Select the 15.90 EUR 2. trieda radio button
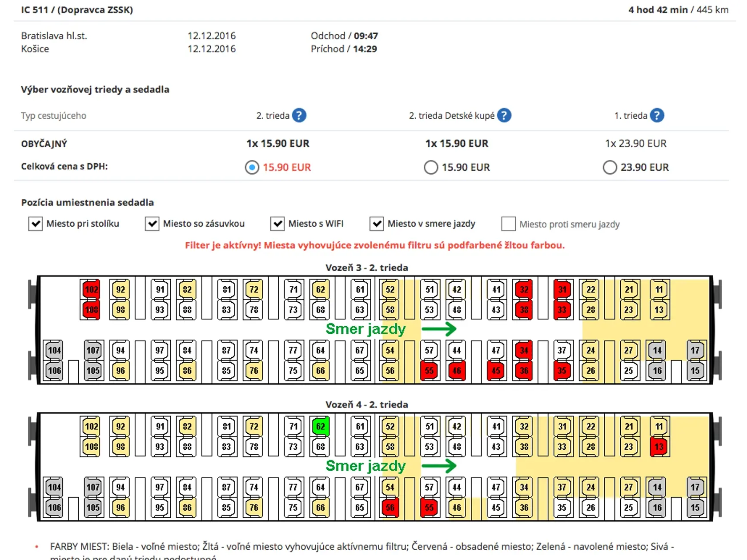747x560 pixels. click(252, 168)
